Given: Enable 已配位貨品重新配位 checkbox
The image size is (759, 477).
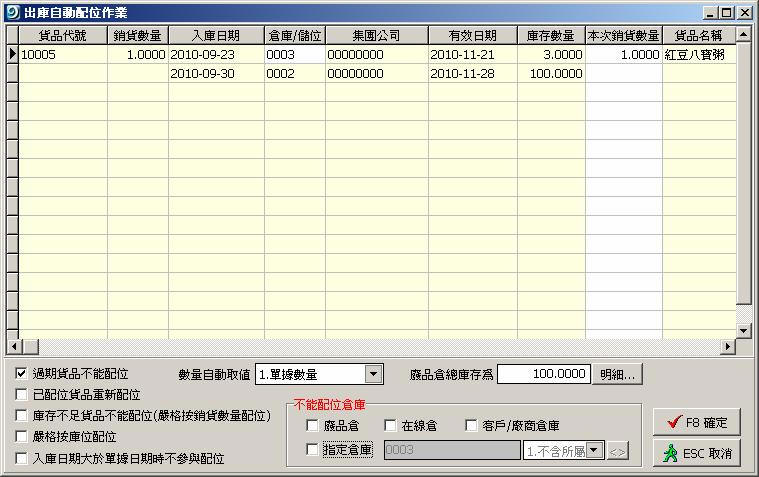Looking at the screenshot, I should [x=22, y=395].
